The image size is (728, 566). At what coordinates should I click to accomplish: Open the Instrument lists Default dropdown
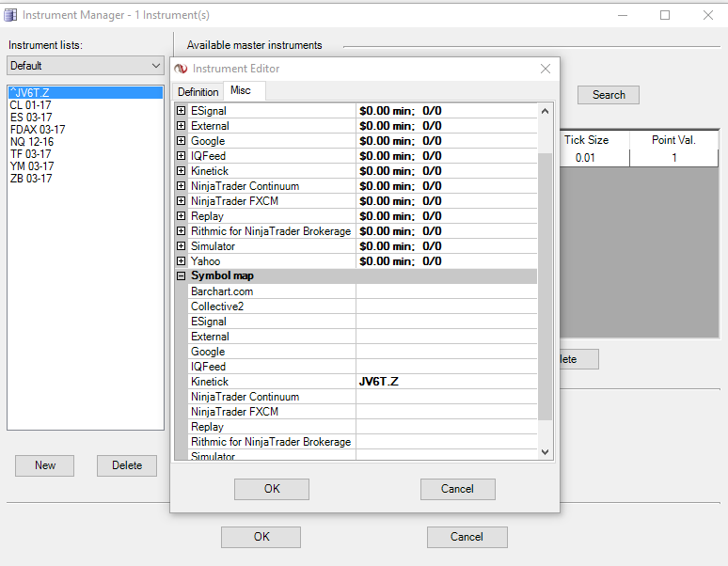[x=86, y=66]
